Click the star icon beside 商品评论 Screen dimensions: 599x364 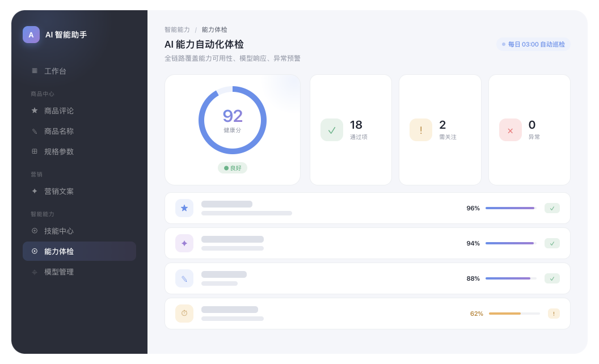(35, 111)
